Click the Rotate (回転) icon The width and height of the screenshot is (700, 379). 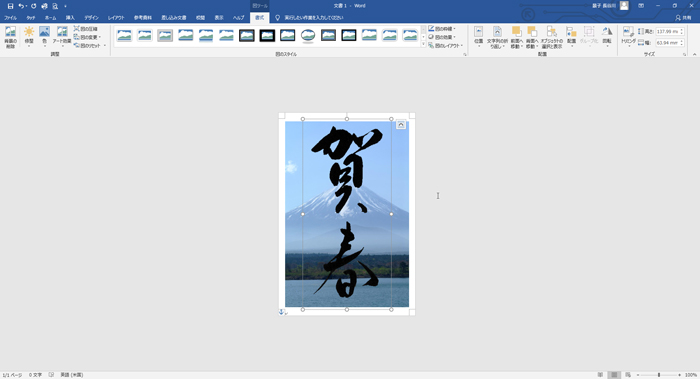[607, 37]
